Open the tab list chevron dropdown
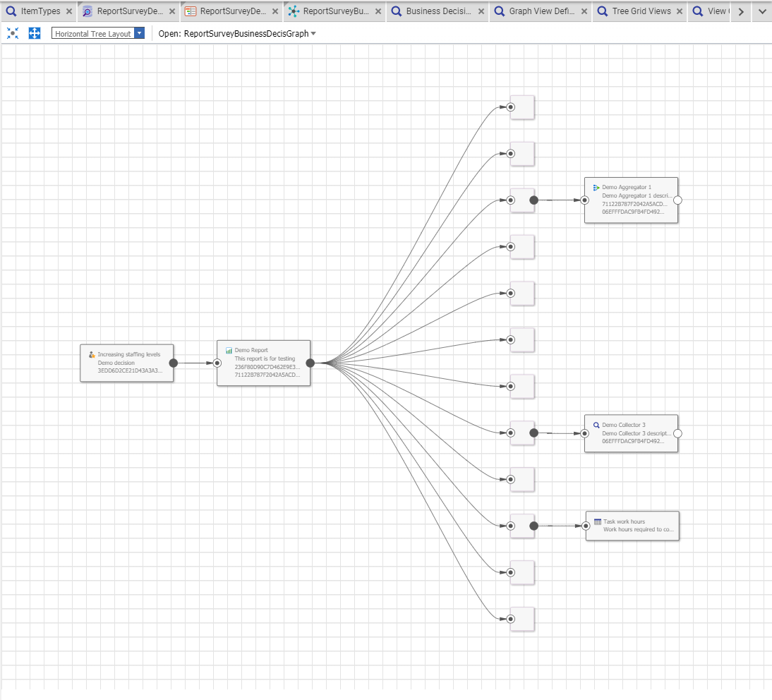 click(762, 11)
